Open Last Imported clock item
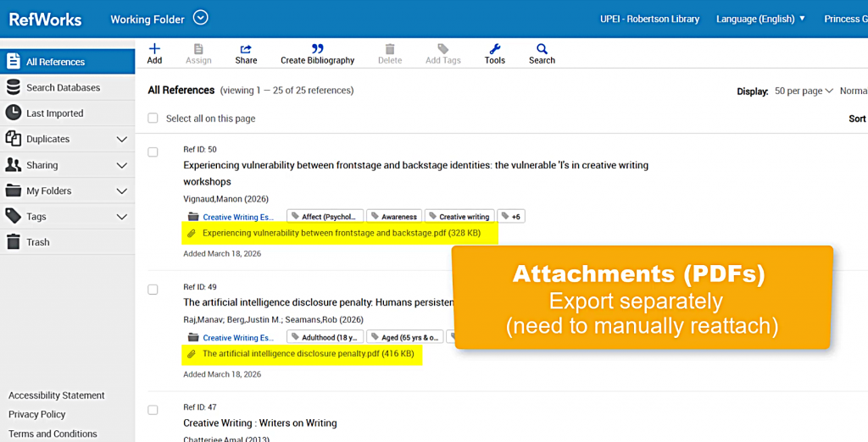This screenshot has width=868, height=442. point(54,113)
